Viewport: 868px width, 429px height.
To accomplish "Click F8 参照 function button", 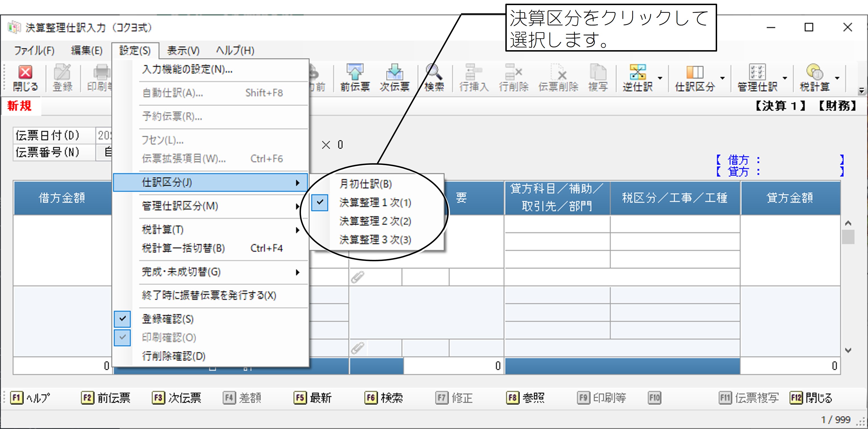I will point(525,398).
